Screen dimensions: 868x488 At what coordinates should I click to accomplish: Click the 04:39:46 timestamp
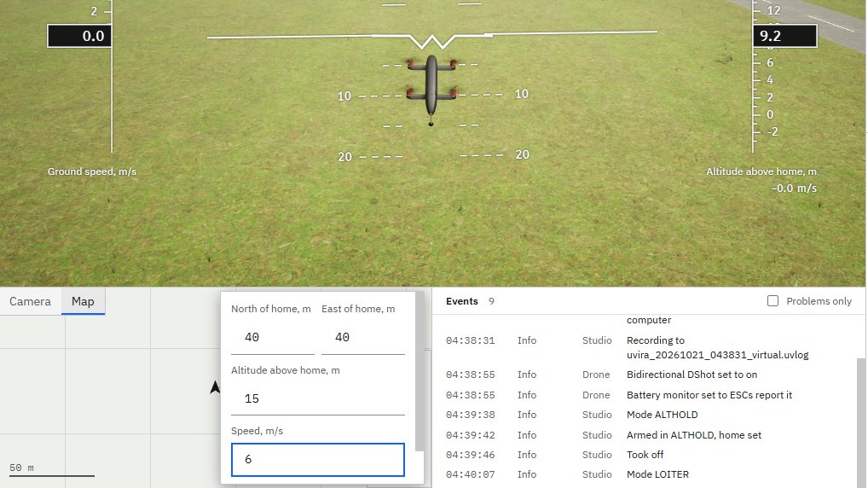pyautogui.click(x=470, y=455)
